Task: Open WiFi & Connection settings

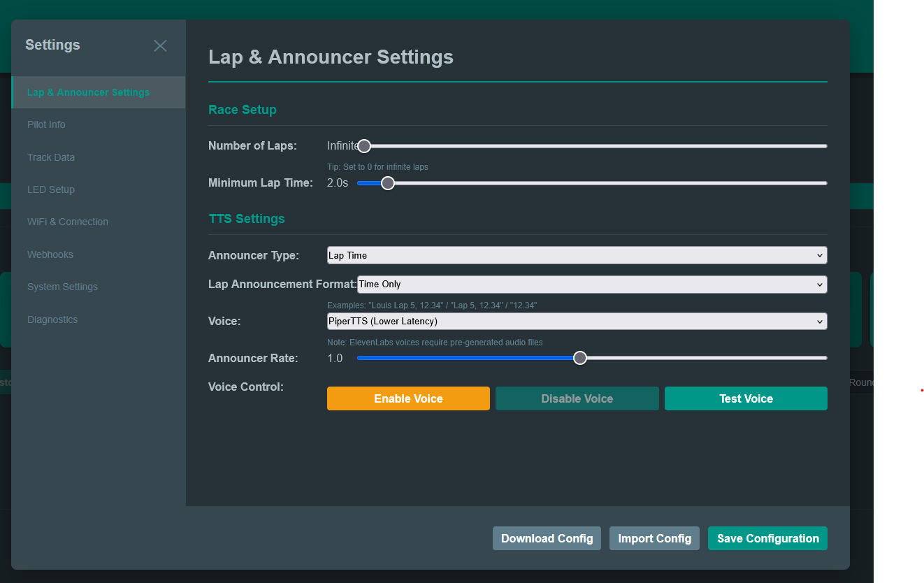Action: tap(99, 222)
